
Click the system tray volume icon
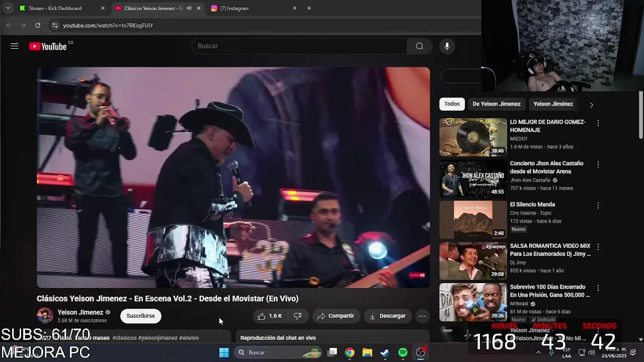[591, 352]
